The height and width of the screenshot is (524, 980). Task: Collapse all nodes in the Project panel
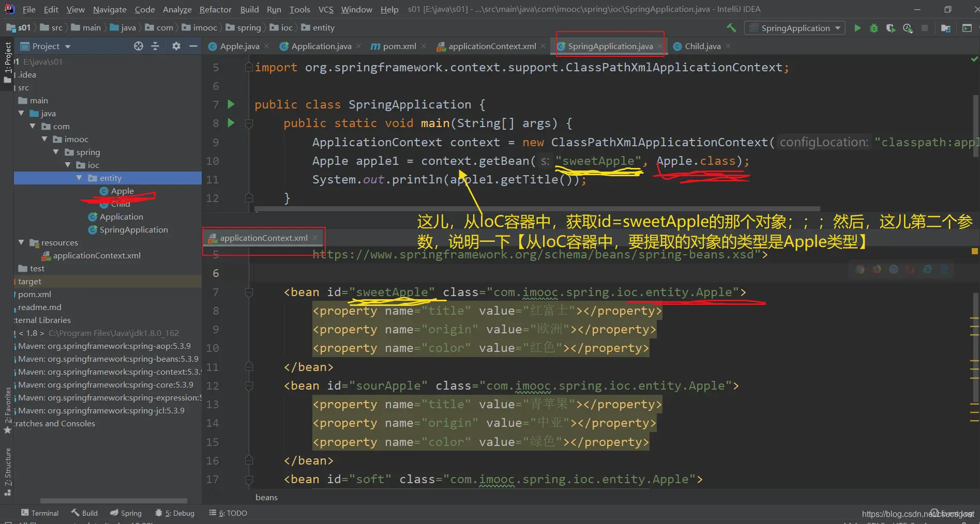[x=155, y=46]
